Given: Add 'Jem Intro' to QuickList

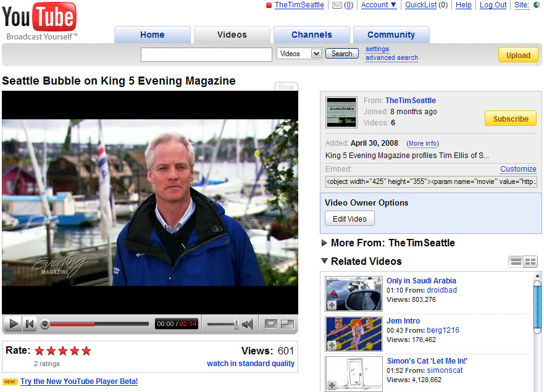Looking at the screenshot, I should pyautogui.click(x=332, y=346).
